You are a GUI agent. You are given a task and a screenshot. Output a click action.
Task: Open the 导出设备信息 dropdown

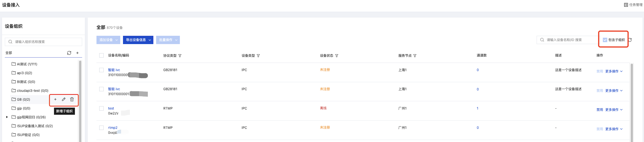[138, 40]
